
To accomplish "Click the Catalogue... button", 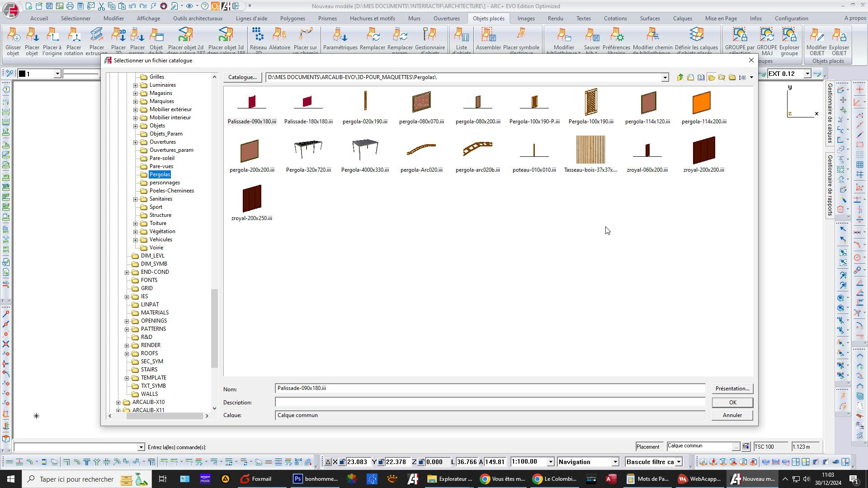I will point(242,77).
